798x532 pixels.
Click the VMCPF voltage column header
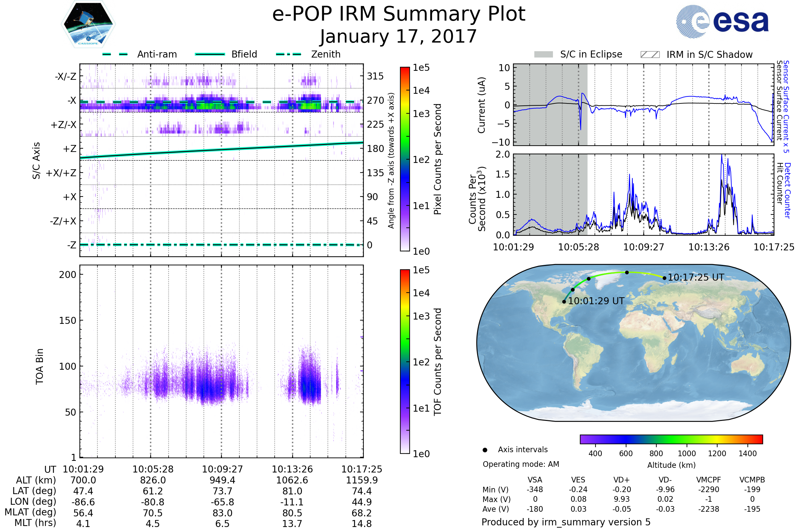pyautogui.click(x=709, y=480)
